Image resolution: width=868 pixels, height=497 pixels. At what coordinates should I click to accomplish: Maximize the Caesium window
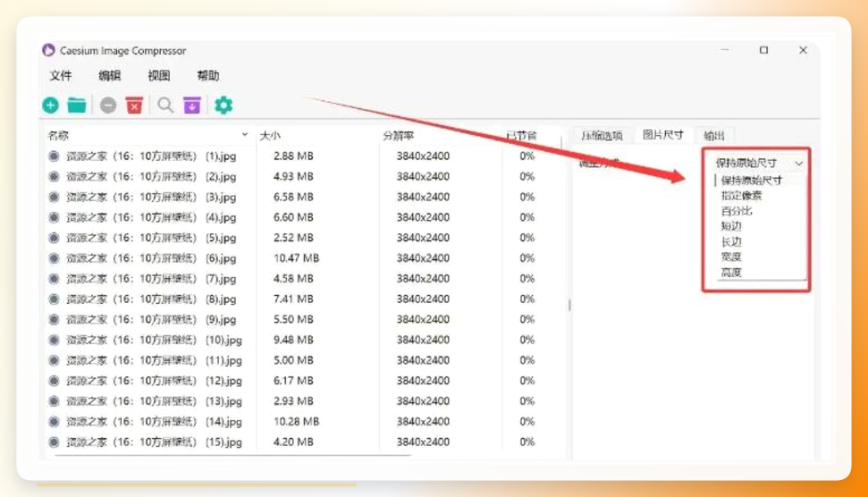[x=764, y=50]
